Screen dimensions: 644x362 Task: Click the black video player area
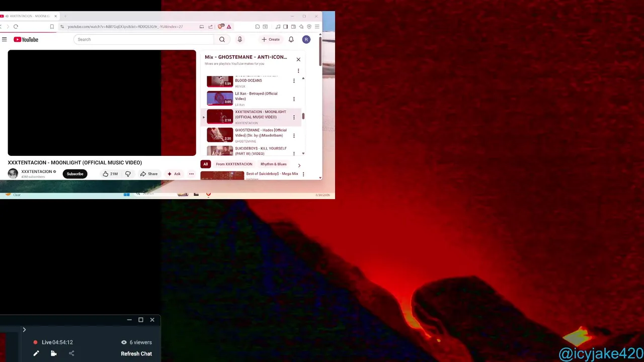point(102,103)
